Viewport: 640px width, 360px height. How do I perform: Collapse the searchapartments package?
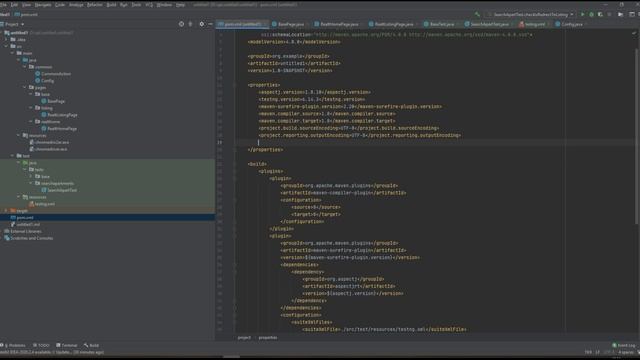[31, 183]
